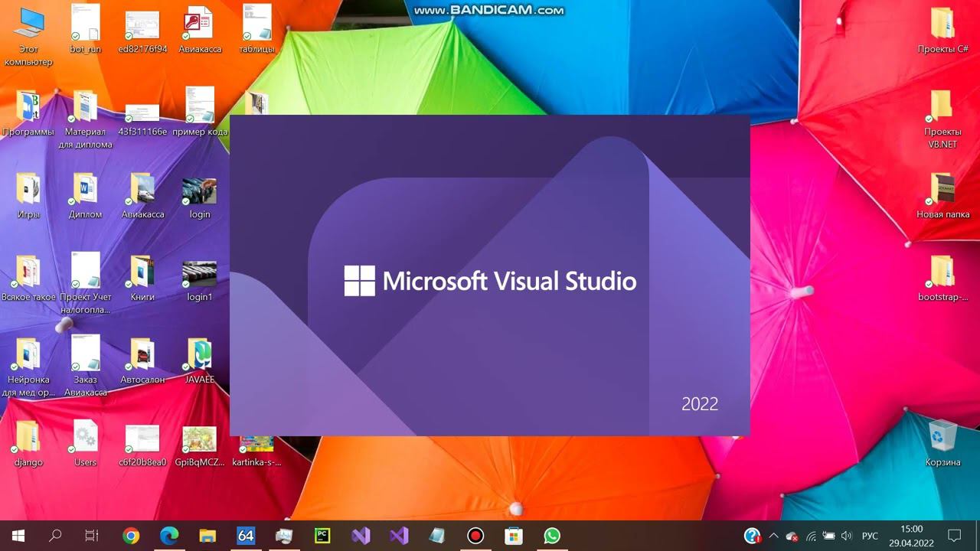Open WhatsApp from the taskbar
The width and height of the screenshot is (980, 551).
[x=552, y=536]
